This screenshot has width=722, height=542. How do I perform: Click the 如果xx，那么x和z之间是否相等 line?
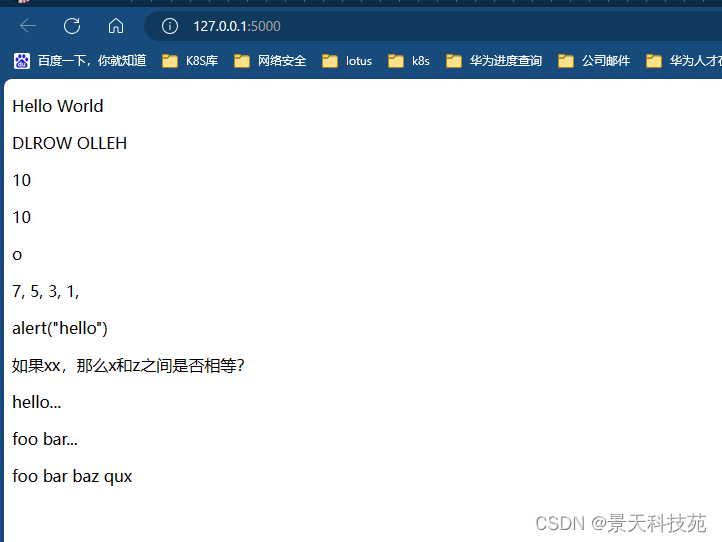[x=128, y=366]
